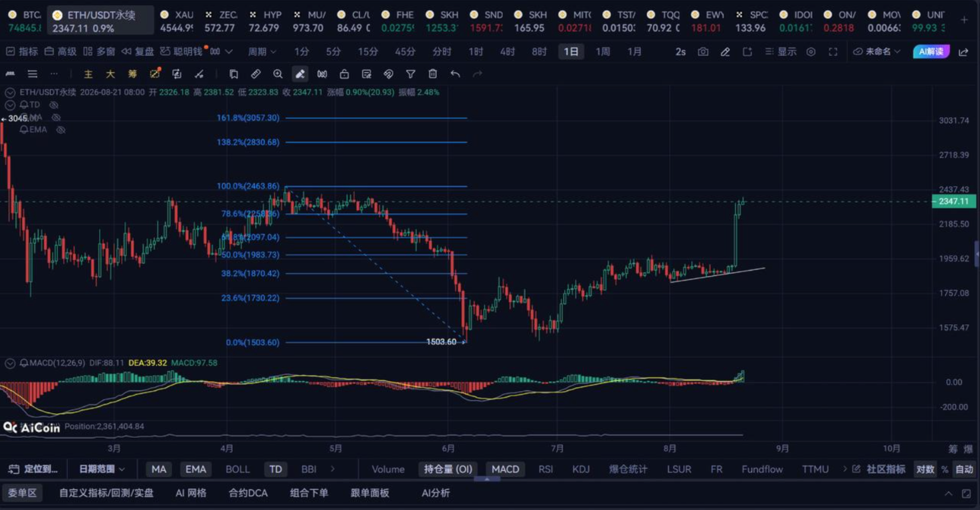Image resolution: width=980 pixels, height=510 pixels.
Task: Select the 主 yellow chart icon
Action: pyautogui.click(x=88, y=74)
